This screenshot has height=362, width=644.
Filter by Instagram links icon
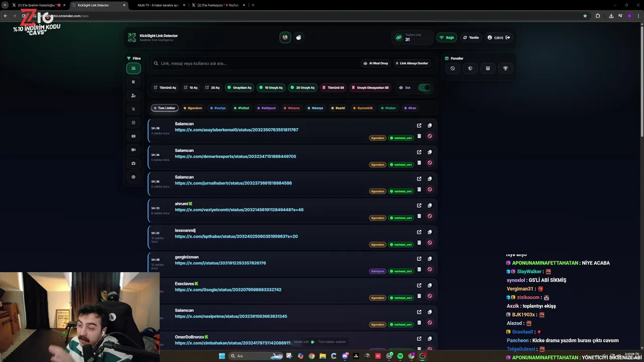133,123
